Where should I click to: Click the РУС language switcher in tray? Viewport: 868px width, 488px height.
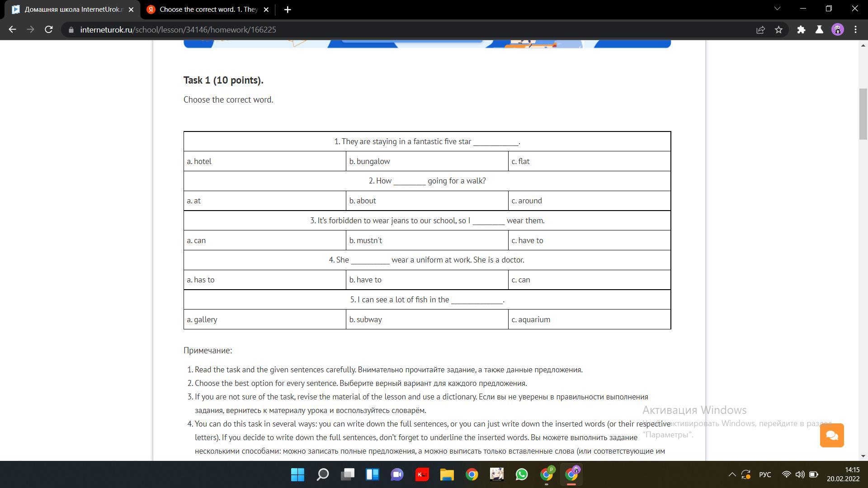(765, 474)
